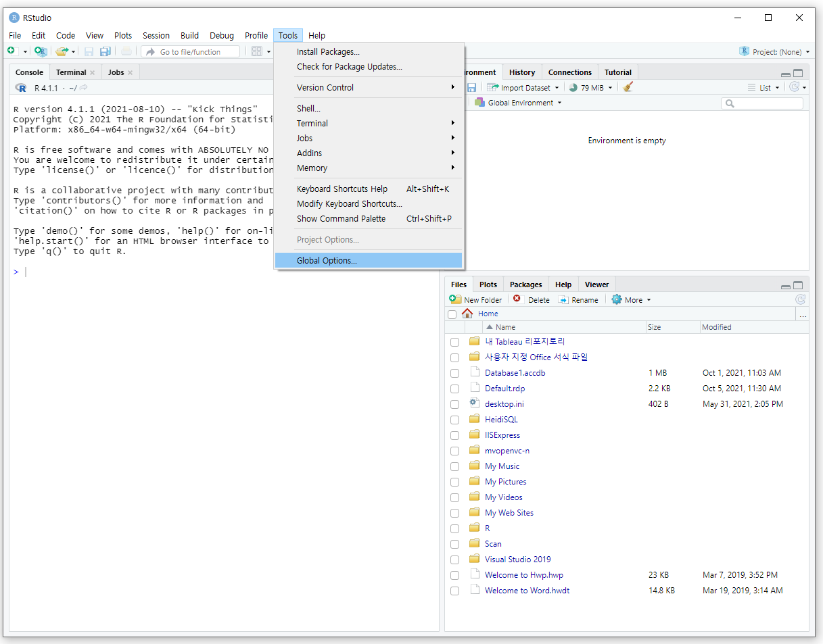The image size is (823, 644).
Task: Click the Create a project icon
Action: (41, 51)
